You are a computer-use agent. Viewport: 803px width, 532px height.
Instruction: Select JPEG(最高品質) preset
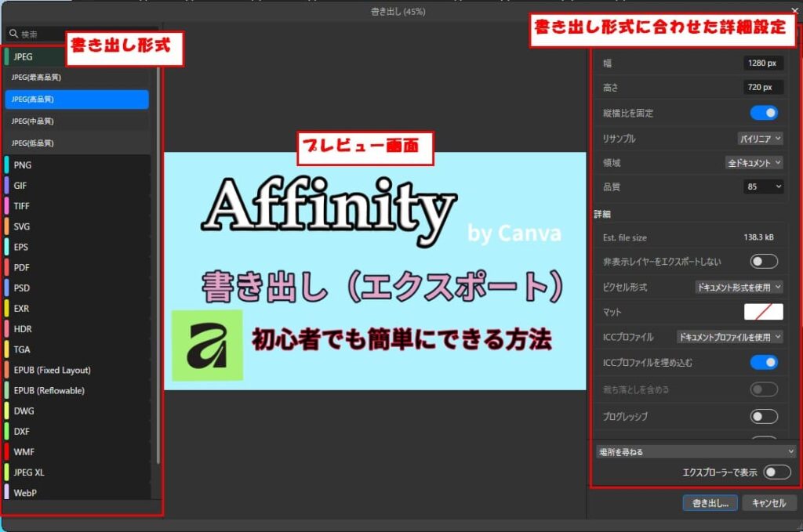click(77, 78)
